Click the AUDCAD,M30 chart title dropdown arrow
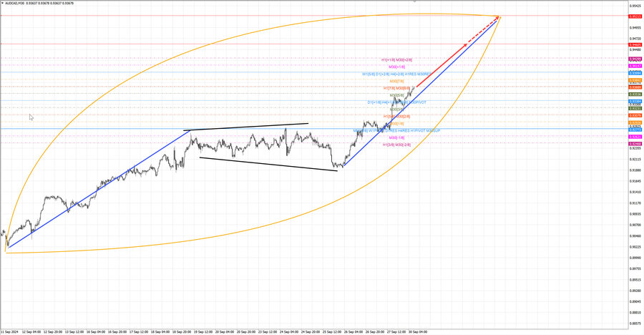The height and width of the screenshot is (335, 644). coord(2,3)
